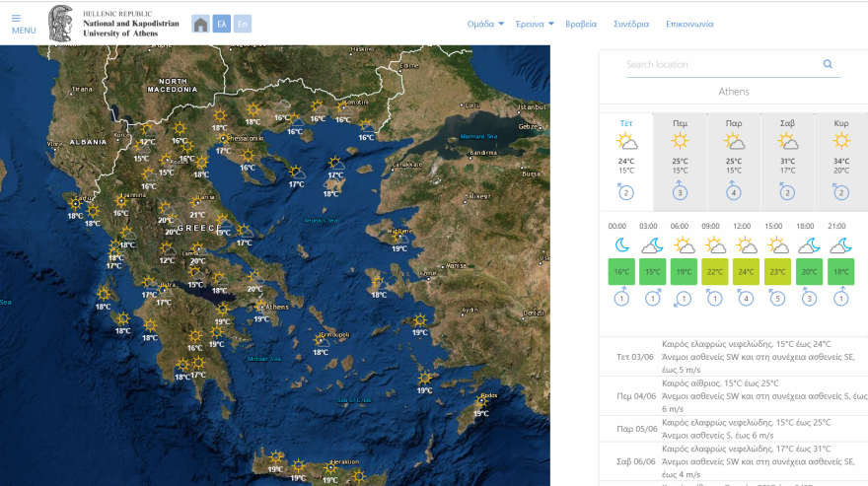Click the search magnifier icon

[x=828, y=64]
